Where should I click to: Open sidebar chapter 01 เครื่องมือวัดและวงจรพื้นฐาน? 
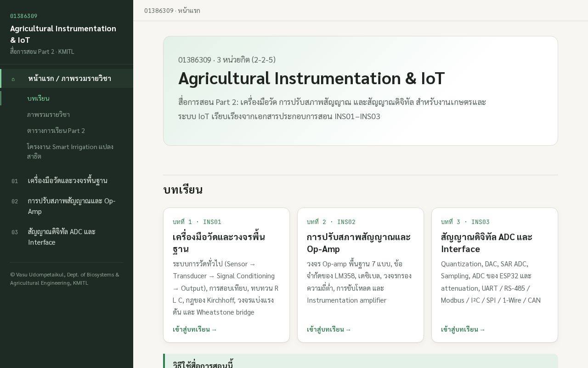(x=67, y=180)
